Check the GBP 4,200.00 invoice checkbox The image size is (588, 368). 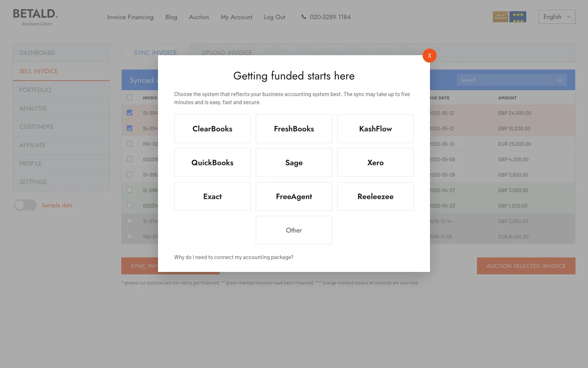click(x=129, y=159)
